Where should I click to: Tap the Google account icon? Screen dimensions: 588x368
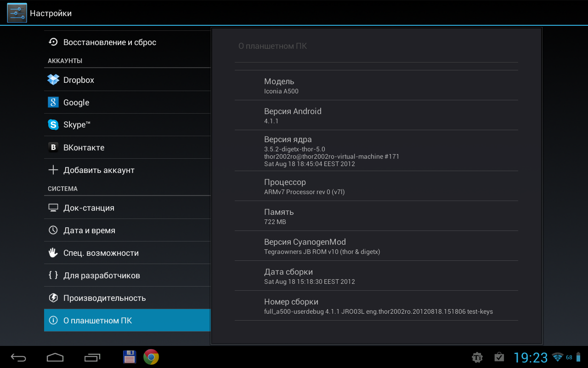tap(53, 102)
